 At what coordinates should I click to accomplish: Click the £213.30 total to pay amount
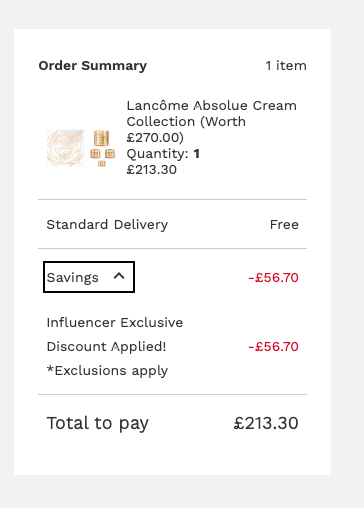pyautogui.click(x=266, y=423)
